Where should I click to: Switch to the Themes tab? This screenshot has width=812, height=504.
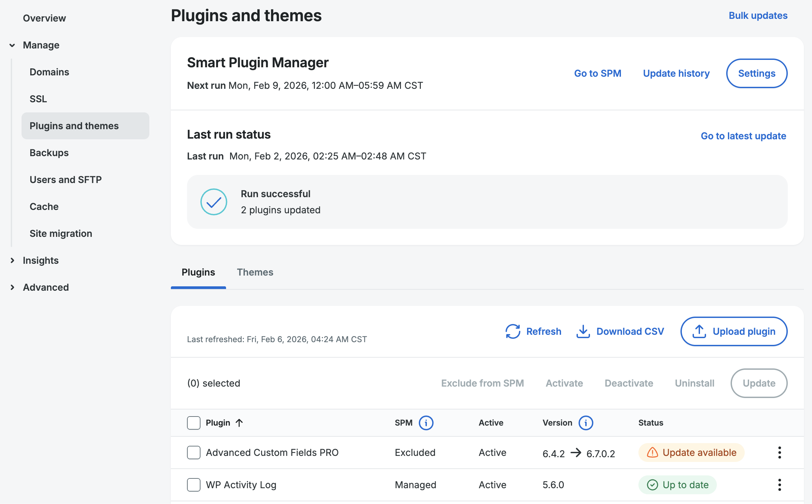[255, 272]
